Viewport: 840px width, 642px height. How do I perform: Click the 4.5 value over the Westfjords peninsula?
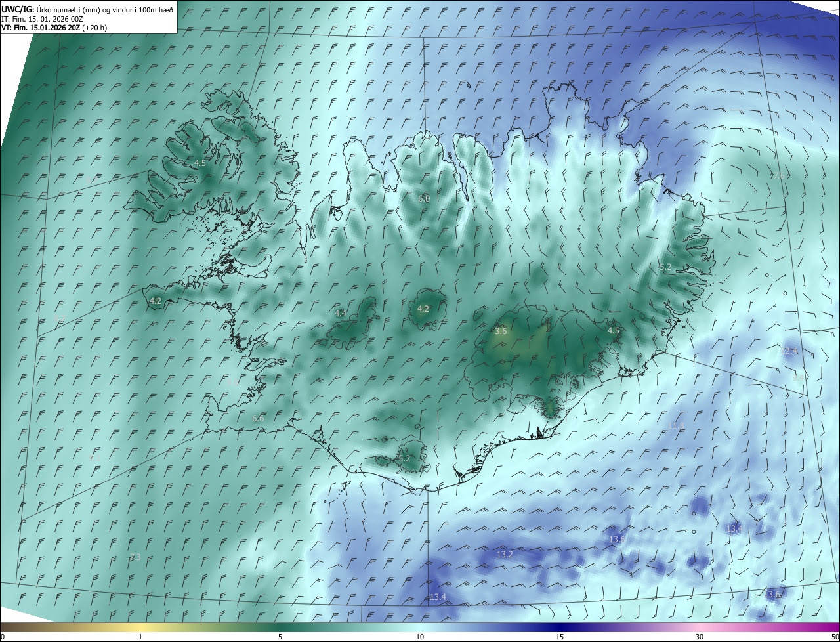point(200,163)
